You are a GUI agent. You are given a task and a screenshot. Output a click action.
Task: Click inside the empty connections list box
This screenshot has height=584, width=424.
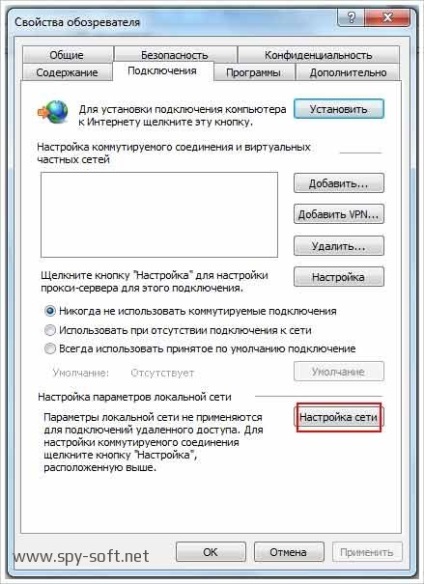coord(159,215)
